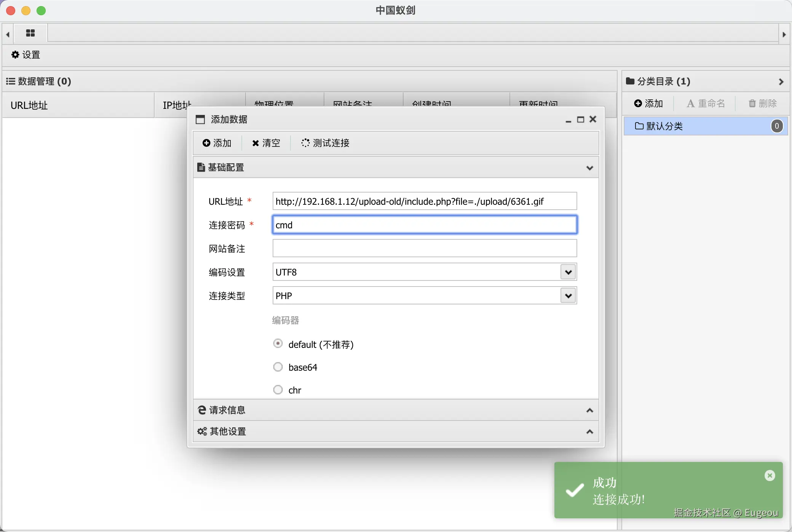Run 测试连接 connection test
Viewport: 792px width, 532px height.
pyautogui.click(x=326, y=143)
